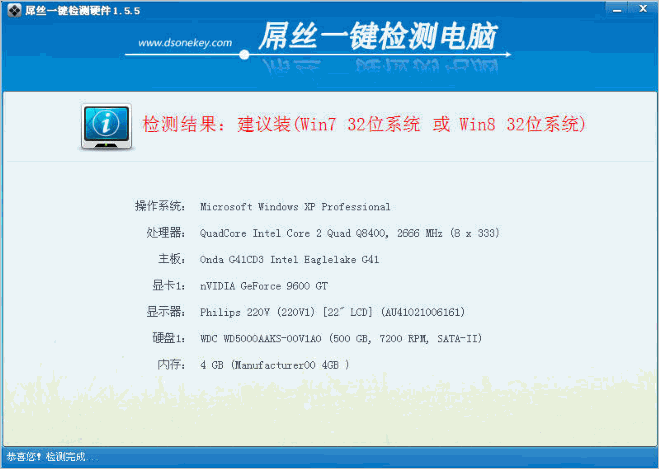Select the '4 GB' memory value
Viewport: 659px width, 469px height.
[274, 365]
